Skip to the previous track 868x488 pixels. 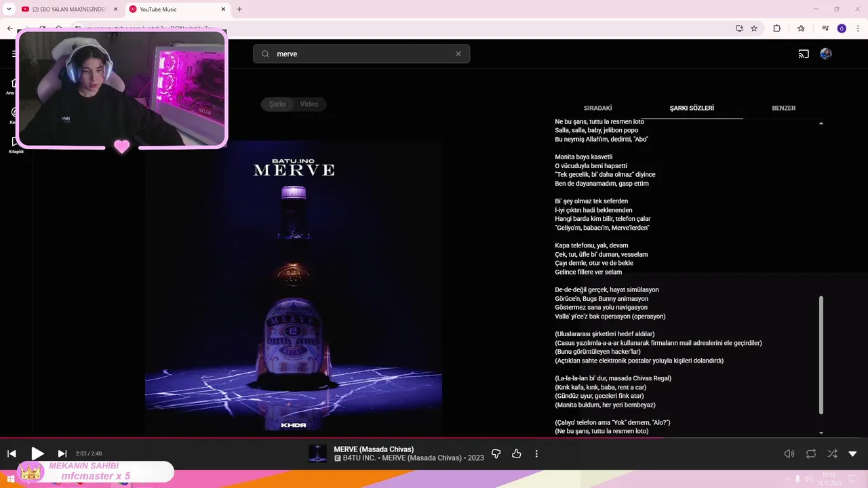[x=12, y=453]
